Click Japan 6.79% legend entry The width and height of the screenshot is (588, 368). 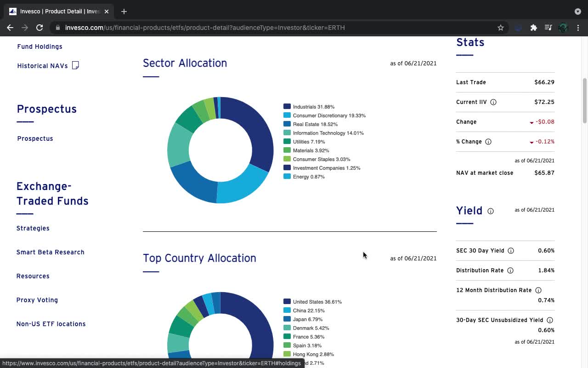click(x=303, y=319)
